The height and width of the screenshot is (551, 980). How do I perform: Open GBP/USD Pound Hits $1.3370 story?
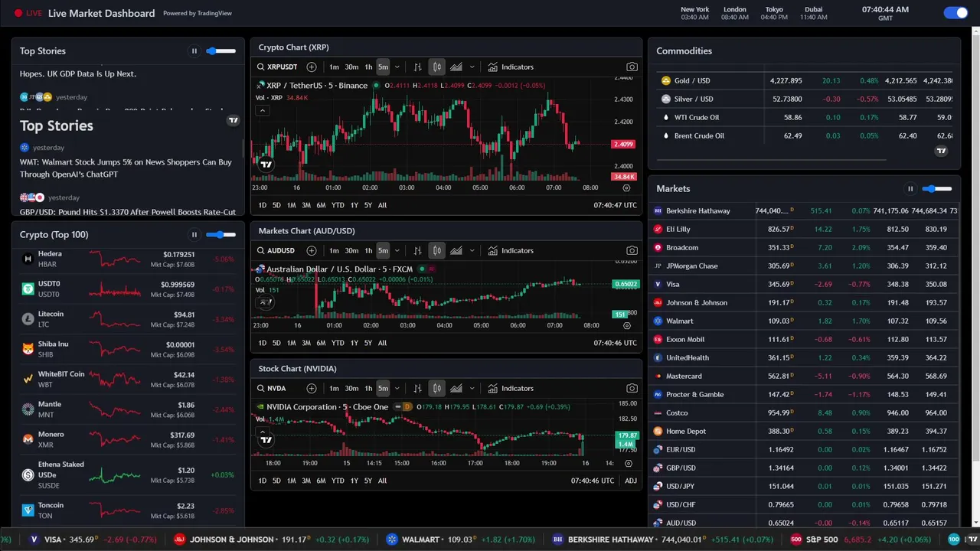128,212
